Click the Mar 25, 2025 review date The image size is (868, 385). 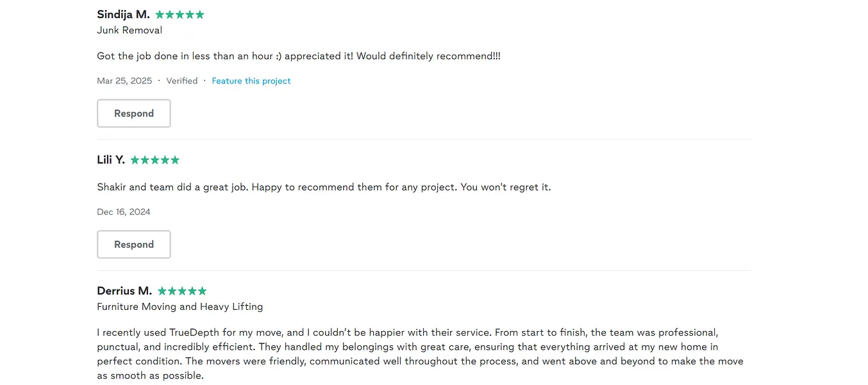coord(124,81)
